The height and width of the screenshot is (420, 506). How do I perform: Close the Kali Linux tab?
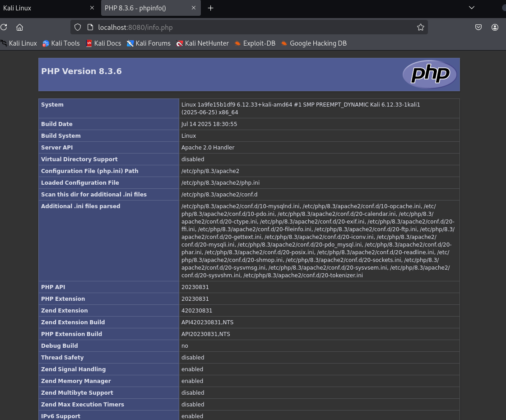click(x=92, y=8)
